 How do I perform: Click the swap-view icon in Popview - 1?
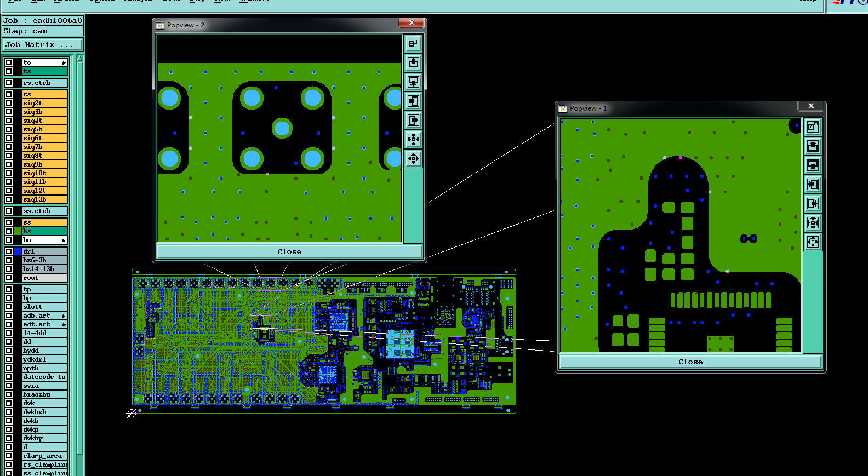[x=813, y=127]
